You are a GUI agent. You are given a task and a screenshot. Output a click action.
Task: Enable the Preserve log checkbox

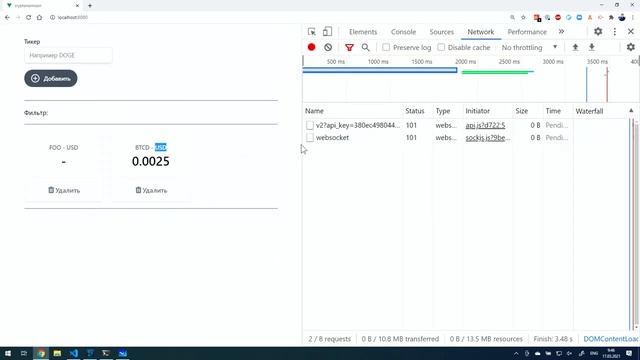pyautogui.click(x=386, y=47)
